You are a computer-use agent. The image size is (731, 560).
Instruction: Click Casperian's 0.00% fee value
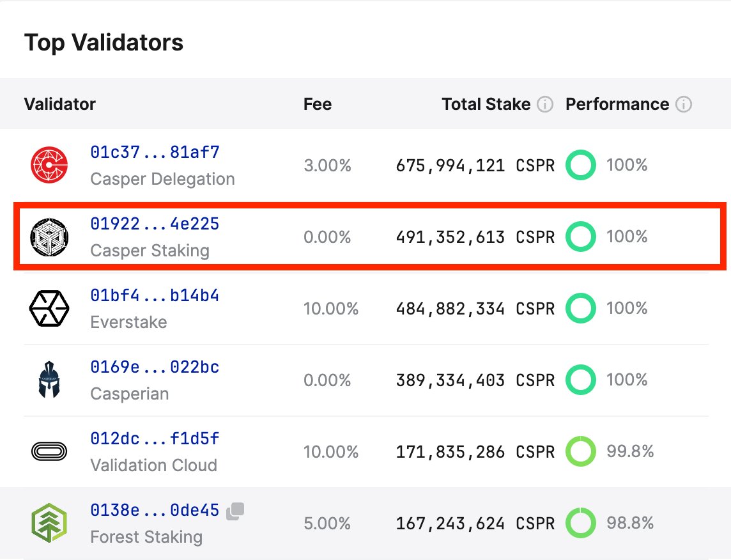click(327, 380)
